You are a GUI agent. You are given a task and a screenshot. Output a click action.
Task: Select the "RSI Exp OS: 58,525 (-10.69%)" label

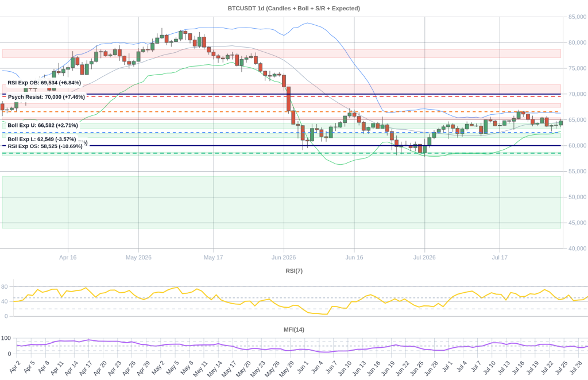pos(45,146)
